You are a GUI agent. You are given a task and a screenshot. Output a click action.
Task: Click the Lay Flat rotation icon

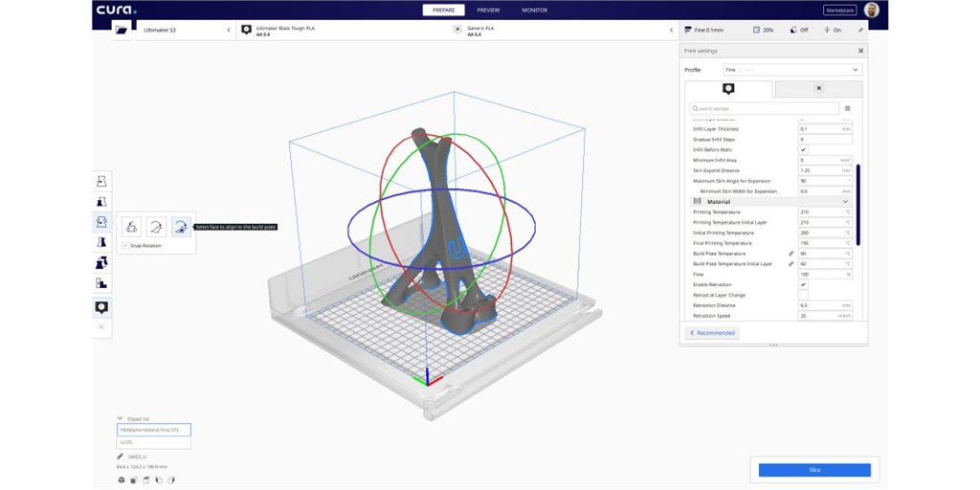click(x=155, y=227)
